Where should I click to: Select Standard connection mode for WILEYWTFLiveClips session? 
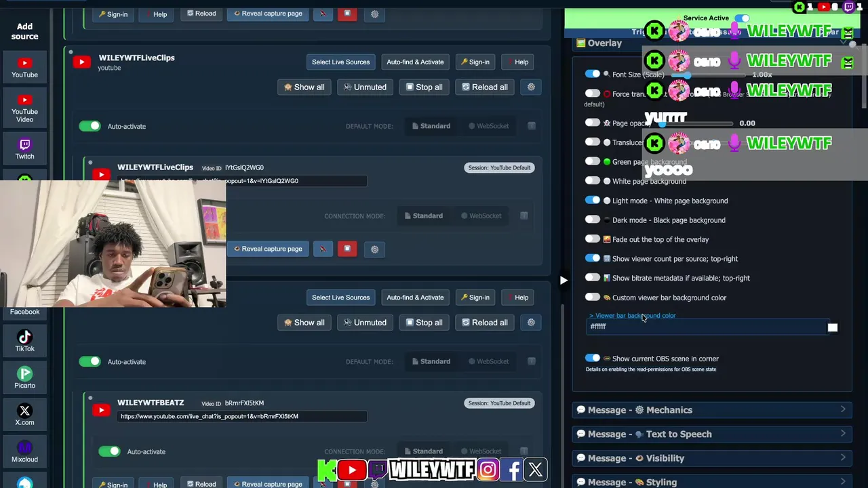[x=424, y=216]
